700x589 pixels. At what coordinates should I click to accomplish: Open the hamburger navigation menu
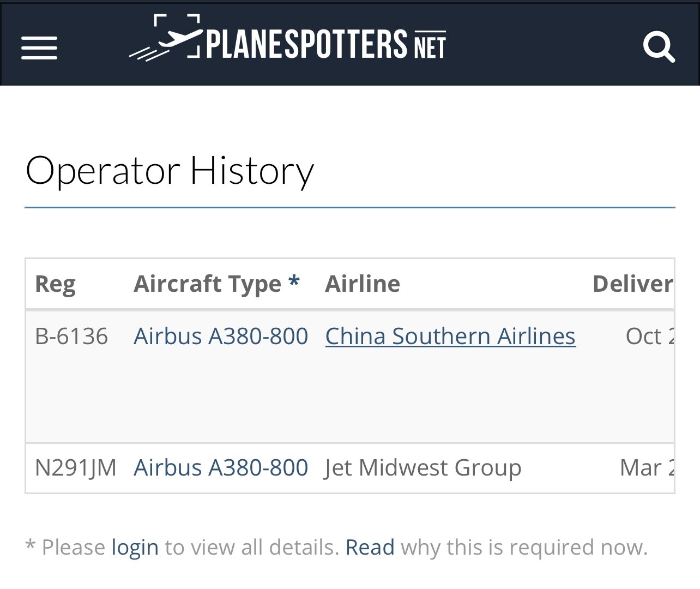(x=39, y=47)
